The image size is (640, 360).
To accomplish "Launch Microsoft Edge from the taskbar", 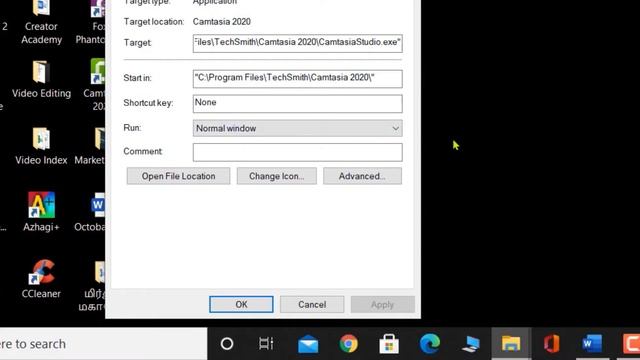I will [x=429, y=344].
